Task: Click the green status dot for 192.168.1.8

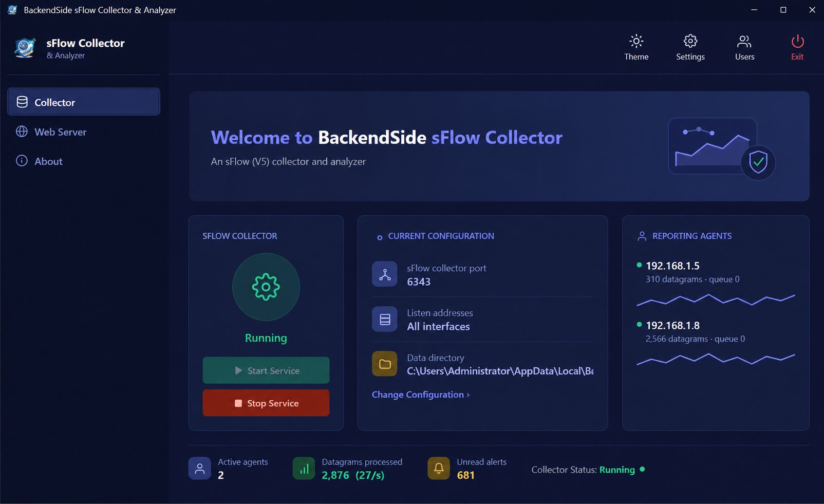Action: (639, 325)
